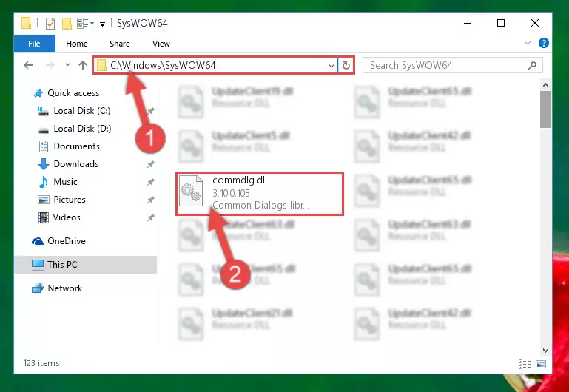The width and height of the screenshot is (569, 392).
Task: Click the vertical scrollbar thumb
Action: [x=545, y=109]
